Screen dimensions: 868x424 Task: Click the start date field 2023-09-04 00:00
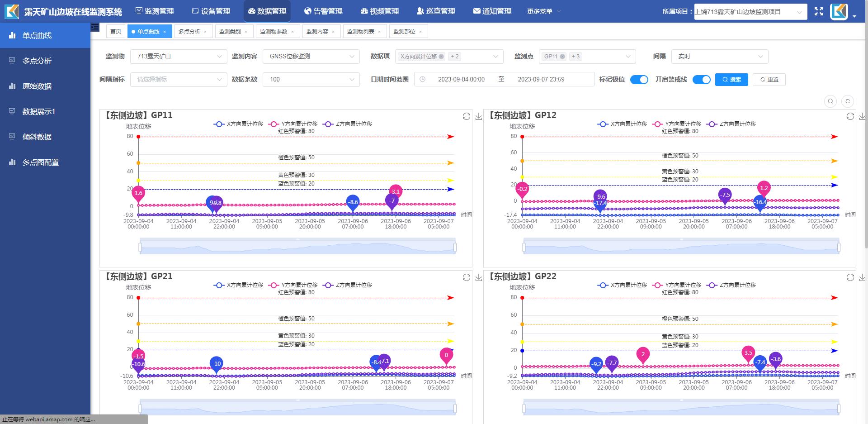(461, 80)
